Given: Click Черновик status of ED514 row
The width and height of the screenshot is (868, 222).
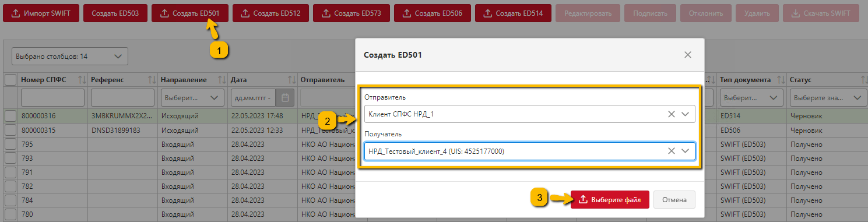Looking at the screenshot, I should [827, 115].
